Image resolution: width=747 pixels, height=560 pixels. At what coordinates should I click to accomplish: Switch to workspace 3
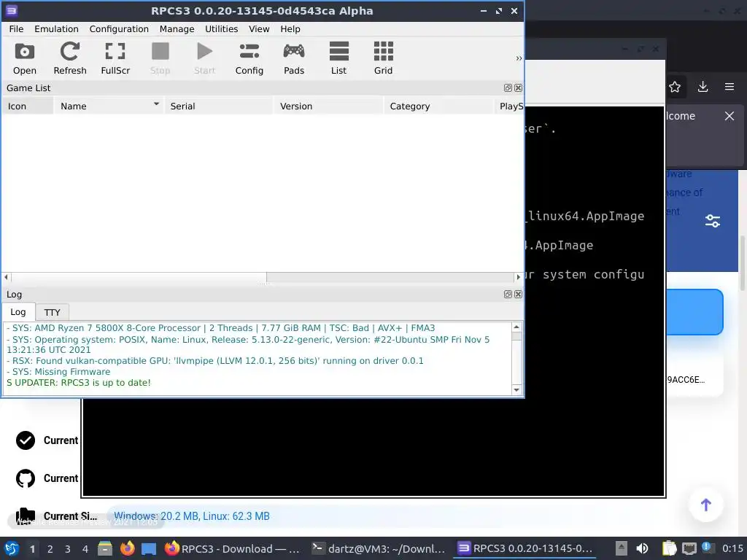(x=68, y=549)
